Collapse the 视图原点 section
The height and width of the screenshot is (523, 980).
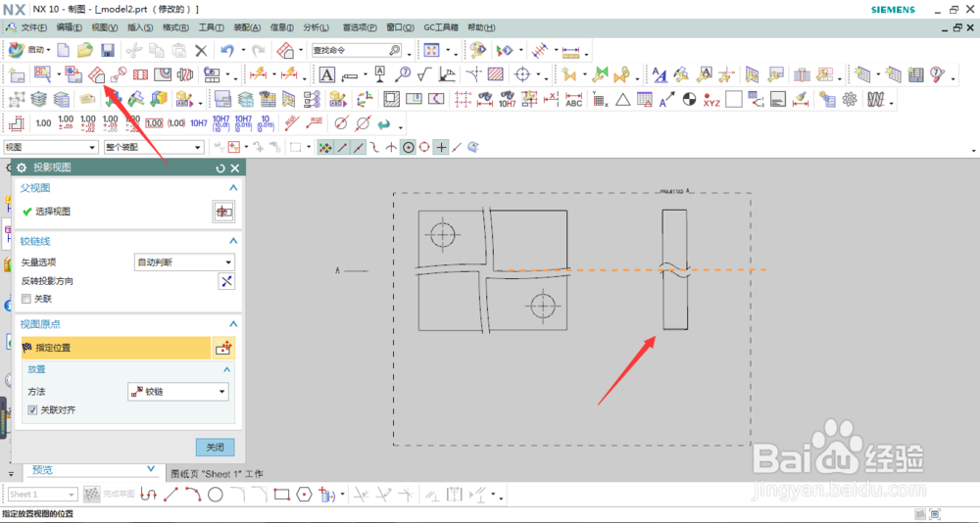coord(233,324)
